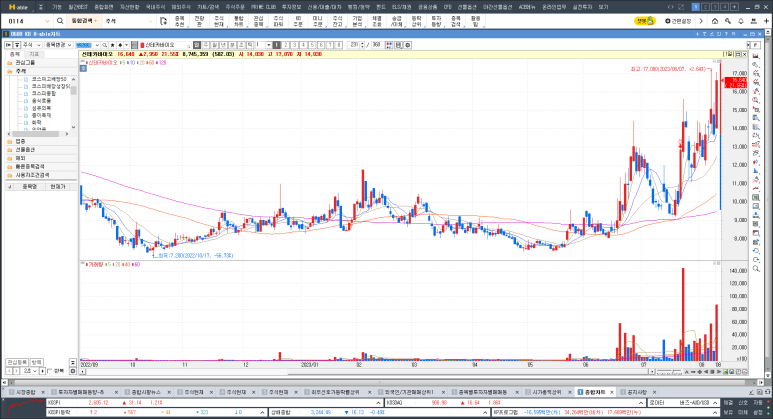Click the 주식현재 toolbar button

219,21
